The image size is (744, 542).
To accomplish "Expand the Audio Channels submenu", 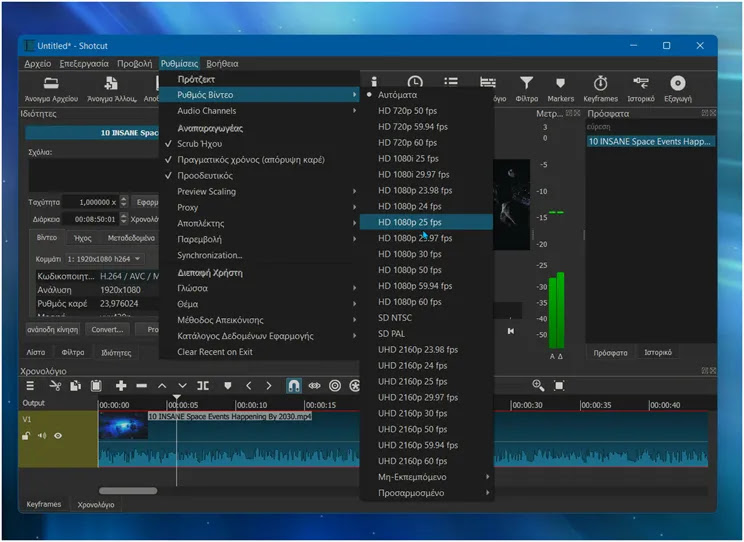I will tap(259, 111).
